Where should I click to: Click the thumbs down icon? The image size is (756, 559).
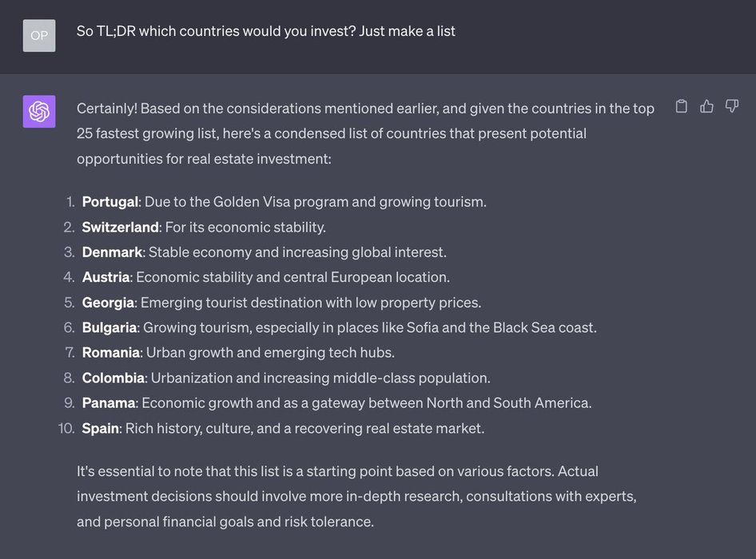[731, 106]
